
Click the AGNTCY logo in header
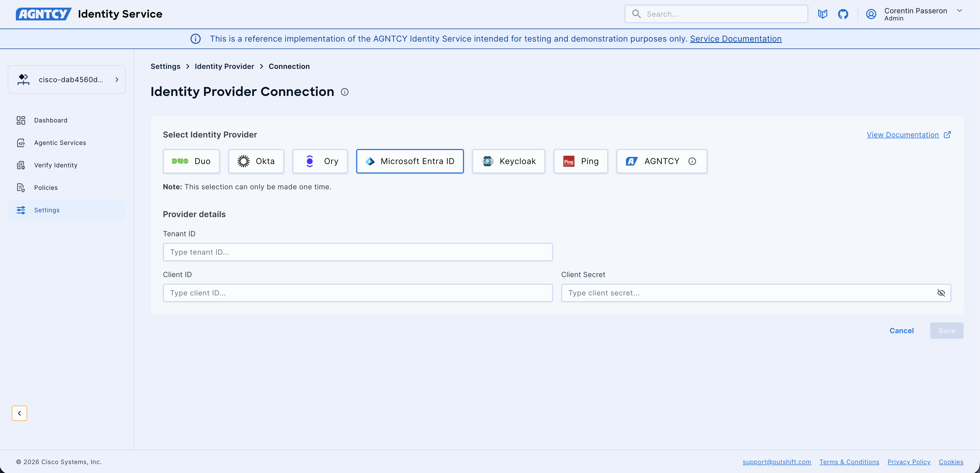tap(43, 14)
